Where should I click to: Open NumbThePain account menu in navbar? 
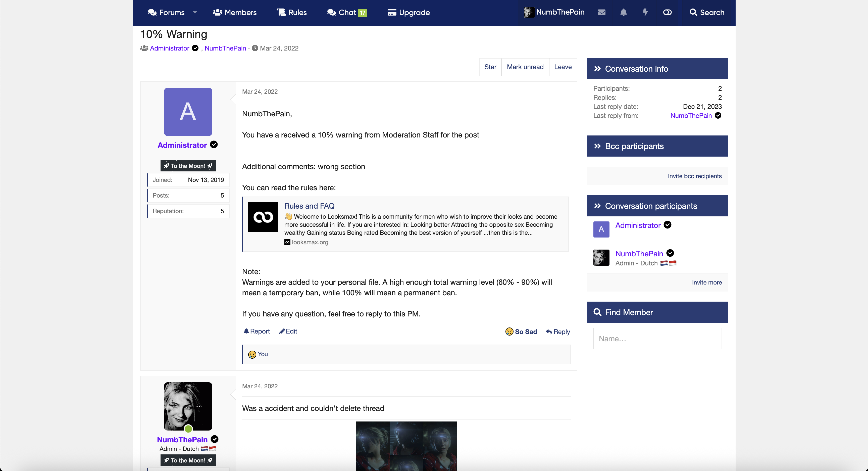point(554,12)
